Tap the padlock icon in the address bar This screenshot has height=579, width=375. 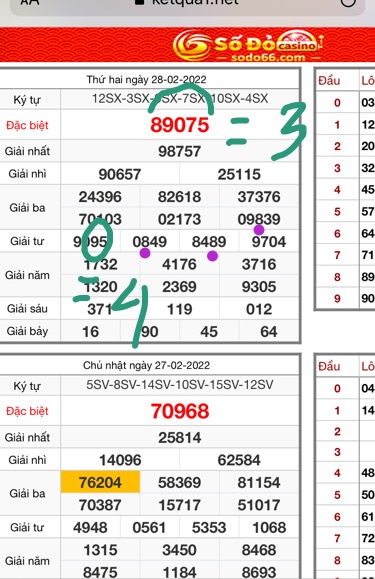pos(139,2)
